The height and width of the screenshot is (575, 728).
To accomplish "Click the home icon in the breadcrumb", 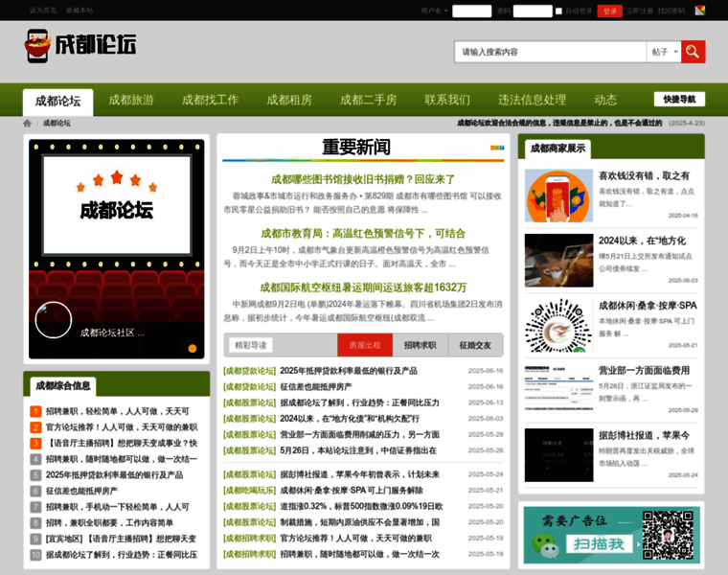I will (x=28, y=123).
